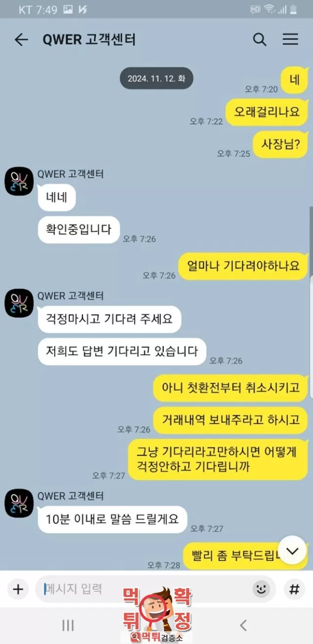The image size is (313, 644).
Task: Tap the hashtag search icon
Action: click(294, 589)
